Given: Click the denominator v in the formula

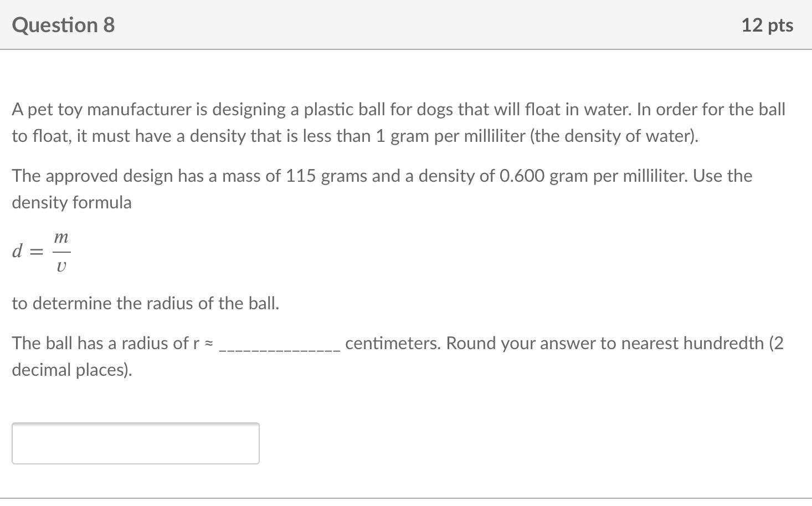Looking at the screenshot, I should point(61,267).
